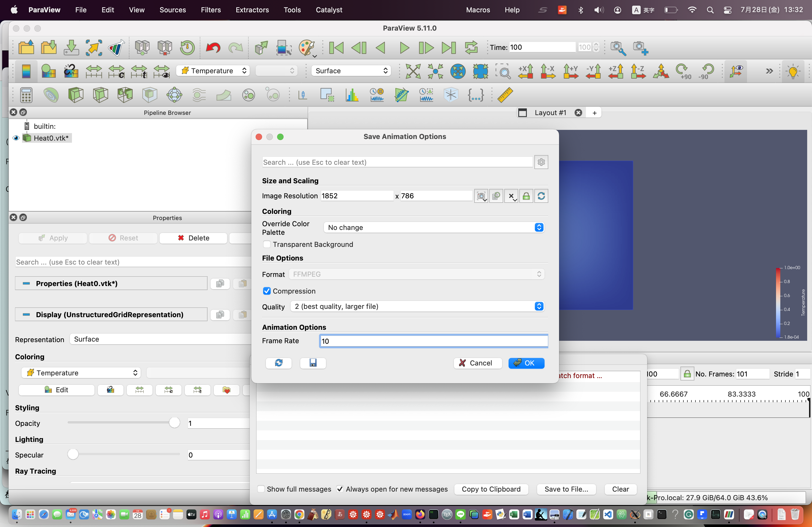The width and height of the screenshot is (812, 527).
Task: Collapse the Properties (Heat0.vtk*) section
Action: pyautogui.click(x=111, y=283)
